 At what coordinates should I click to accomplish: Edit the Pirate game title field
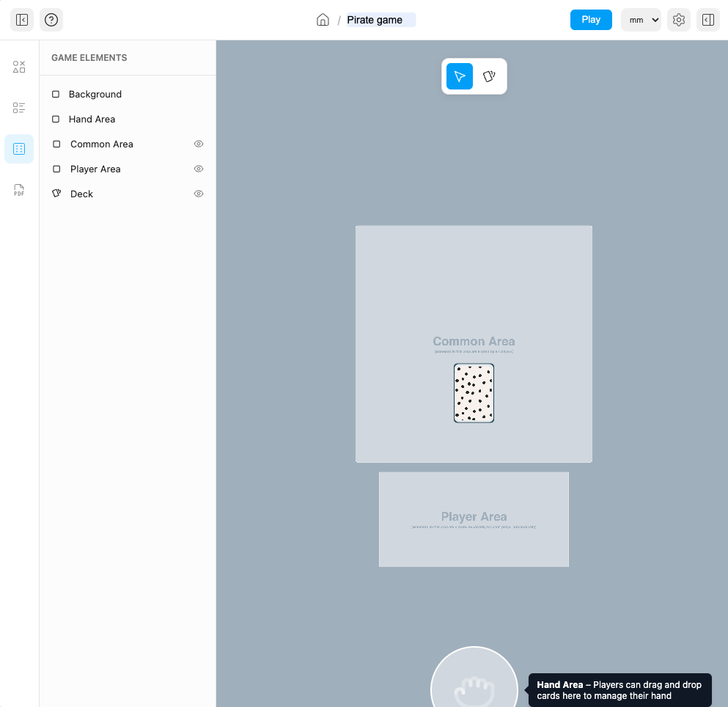pyautogui.click(x=380, y=20)
